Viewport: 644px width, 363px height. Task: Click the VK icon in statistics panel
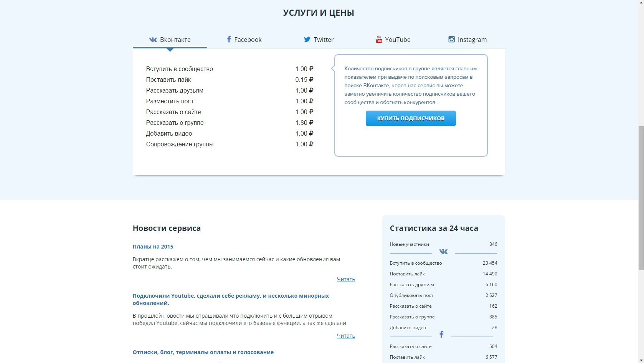(443, 252)
